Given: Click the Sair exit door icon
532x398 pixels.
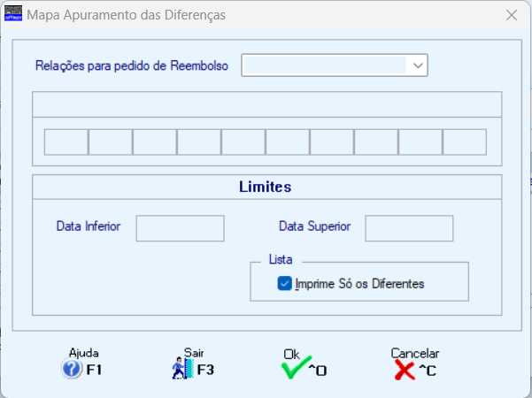Looking at the screenshot, I should click(x=182, y=368).
